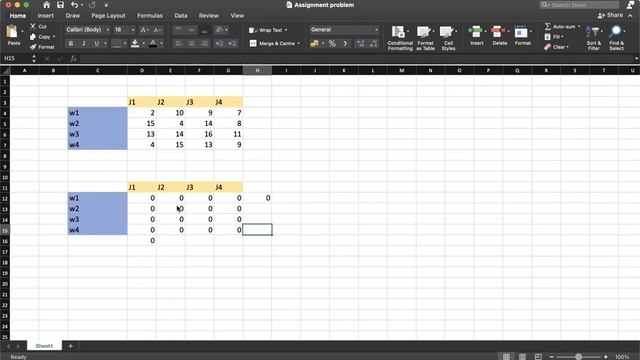Expand the fill color arrow
Image resolution: width=640 pixels, height=360 pixels.
pyautogui.click(x=143, y=43)
